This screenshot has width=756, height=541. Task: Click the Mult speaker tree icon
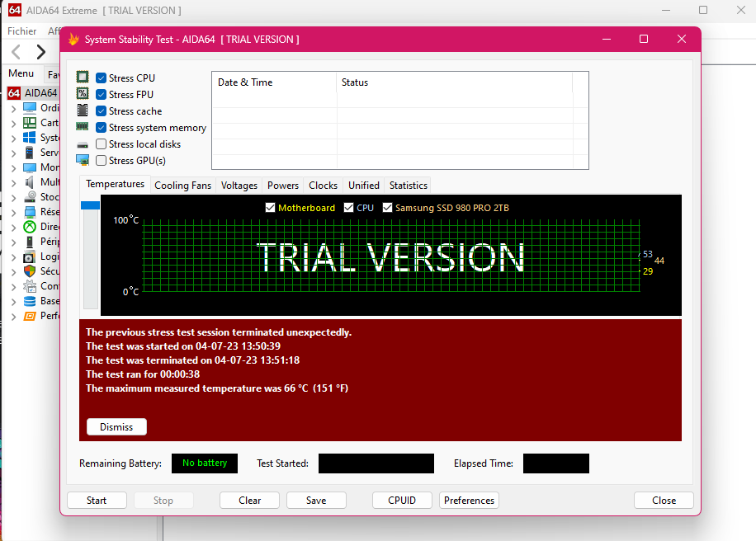coord(30,182)
